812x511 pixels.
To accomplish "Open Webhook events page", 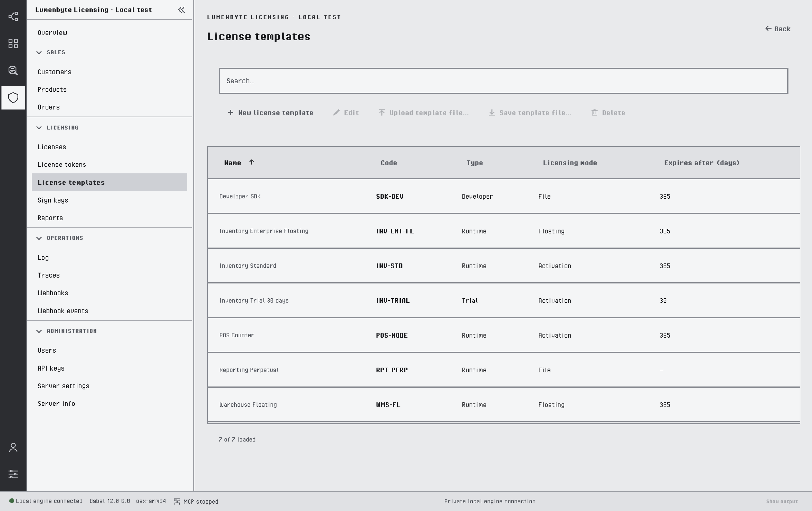I will (x=109, y=311).
